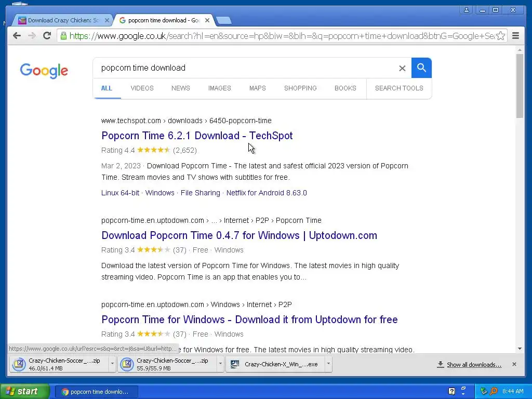Click the orange magnifier tray icon
Image resolution: width=532 pixels, height=399 pixels.
click(494, 391)
